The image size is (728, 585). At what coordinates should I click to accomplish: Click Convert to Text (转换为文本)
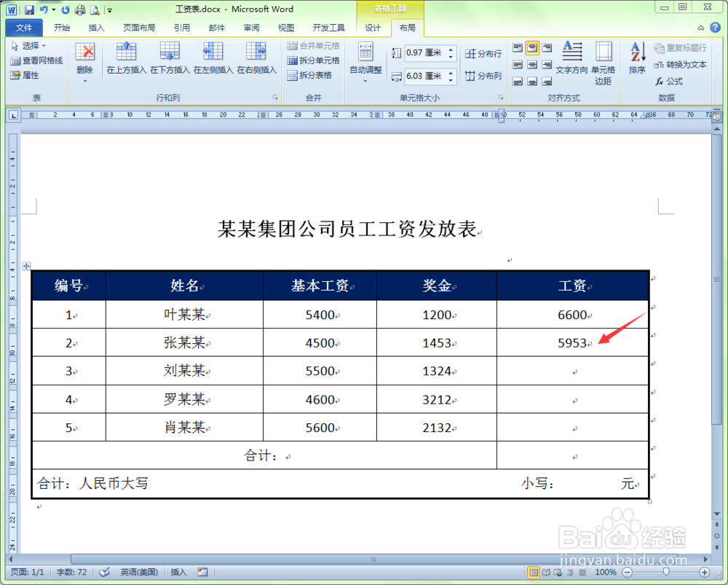(x=680, y=65)
